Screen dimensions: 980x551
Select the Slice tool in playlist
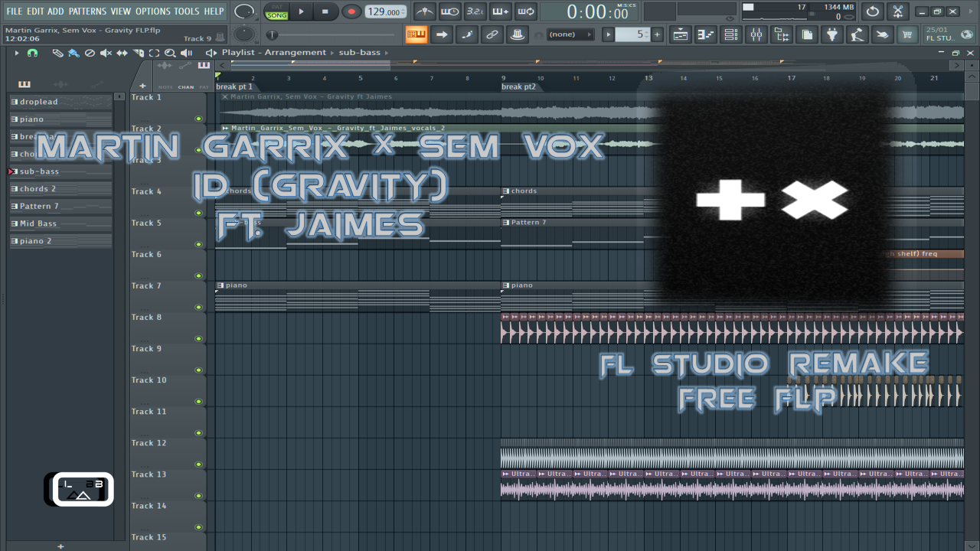[138, 53]
